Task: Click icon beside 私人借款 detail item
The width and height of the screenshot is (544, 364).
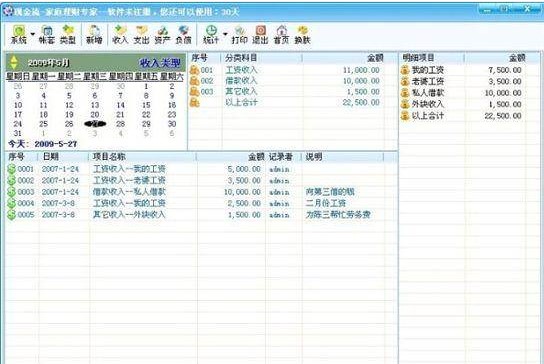Action: [405, 93]
